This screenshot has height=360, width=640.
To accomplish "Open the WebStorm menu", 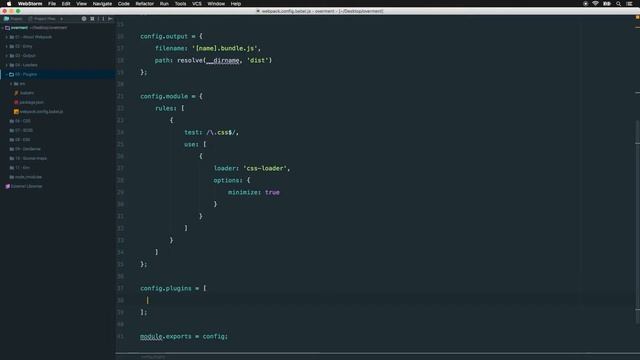I will [30, 4].
